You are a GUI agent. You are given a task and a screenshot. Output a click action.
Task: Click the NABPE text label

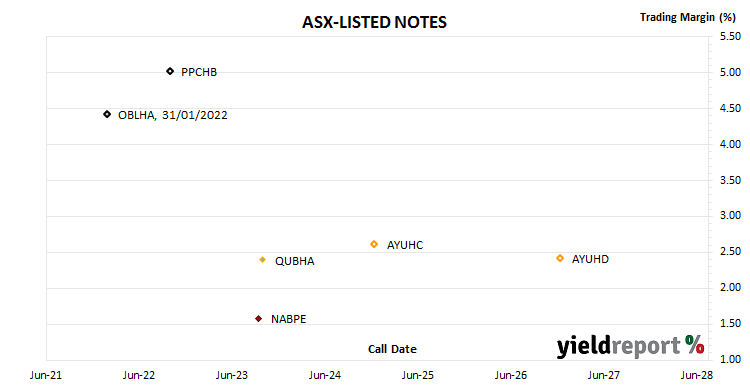pyautogui.click(x=288, y=319)
